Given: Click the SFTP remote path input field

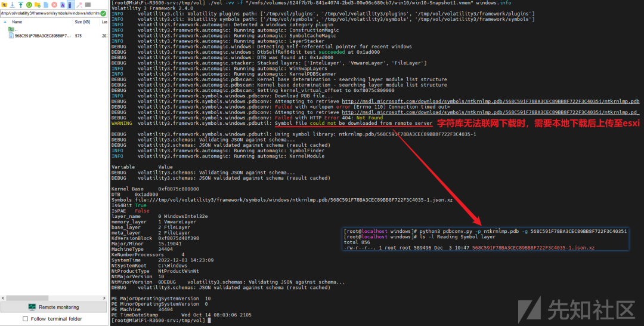Looking at the screenshot, I should pos(50,13).
